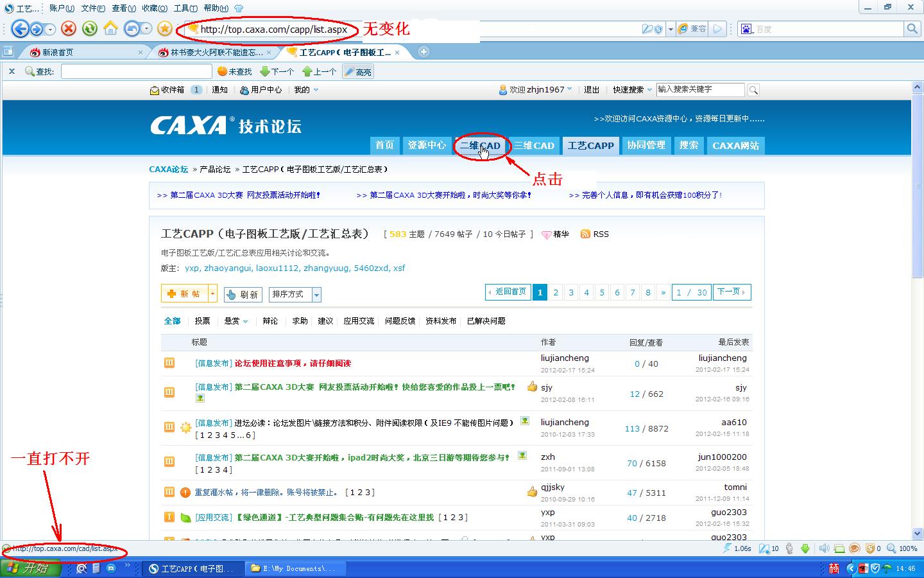Click the 100% zoom level control
The height and width of the screenshot is (578, 924).
tap(902, 548)
